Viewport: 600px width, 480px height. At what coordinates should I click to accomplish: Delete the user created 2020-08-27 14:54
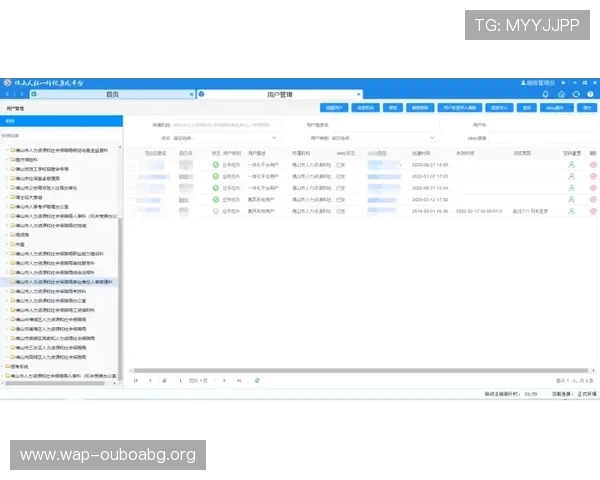click(x=593, y=188)
